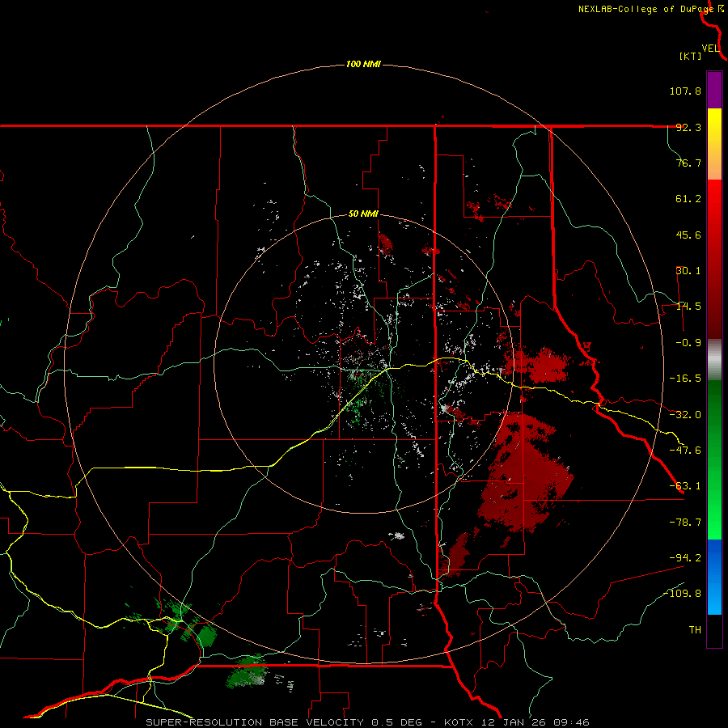Select the 14.5 legend value
The image size is (728, 728).
(x=688, y=307)
